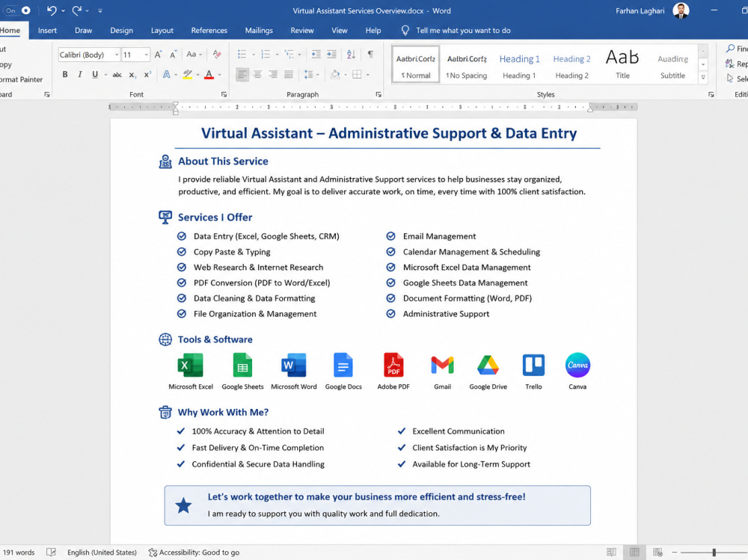Toggle Subscript formatting

point(132,75)
